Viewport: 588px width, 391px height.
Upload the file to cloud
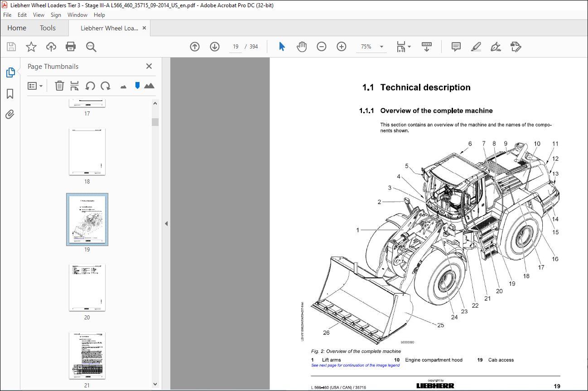[51, 47]
